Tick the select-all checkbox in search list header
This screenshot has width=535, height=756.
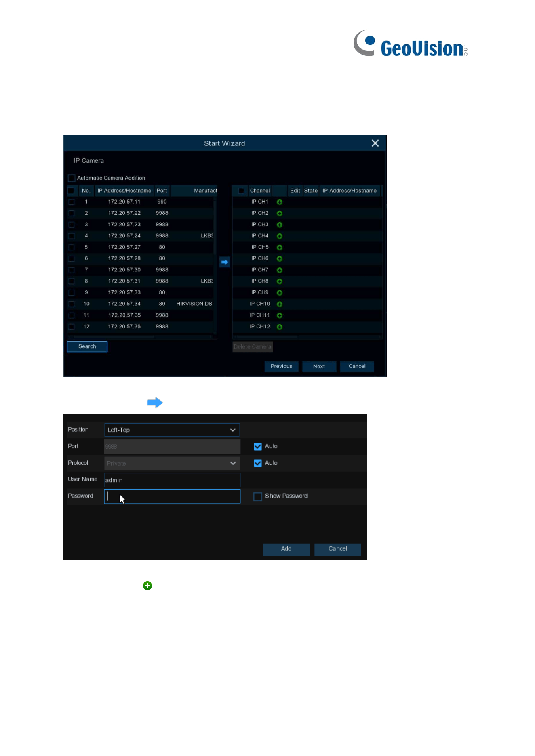[71, 191]
